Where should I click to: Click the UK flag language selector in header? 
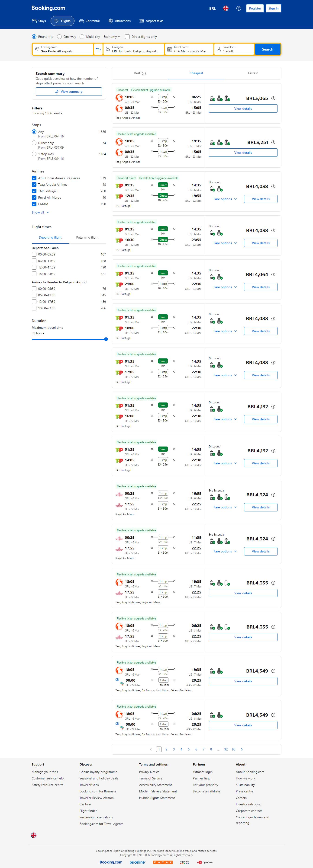point(226,8)
